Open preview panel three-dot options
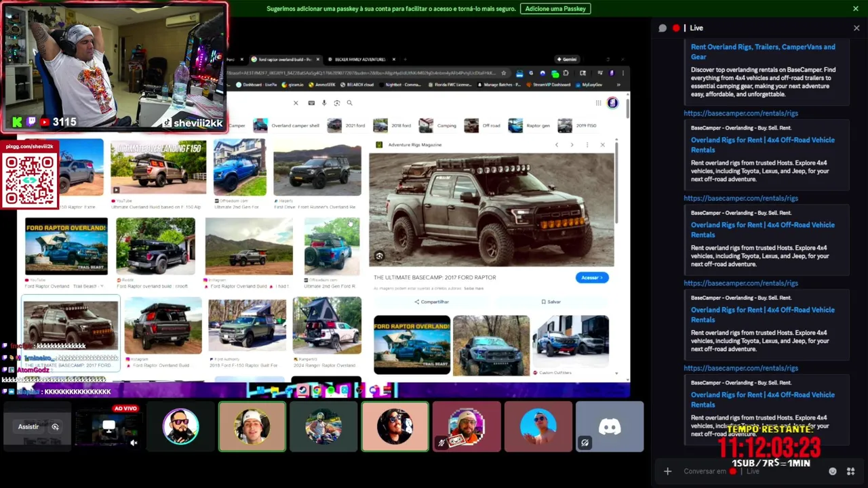 point(587,144)
